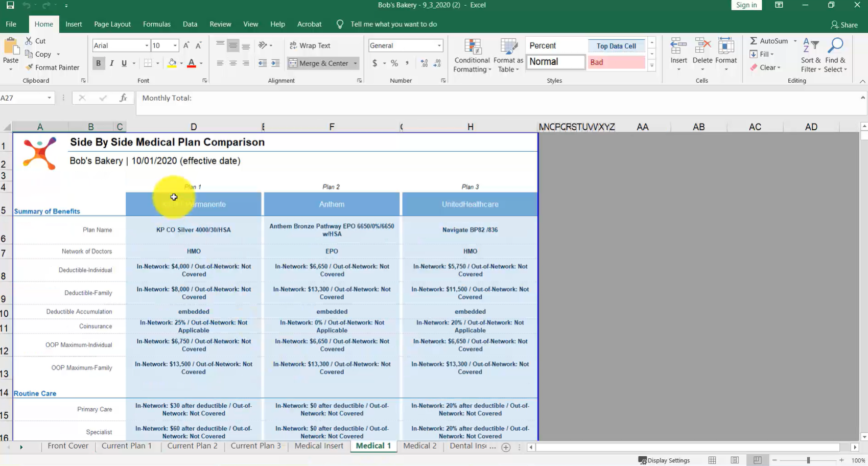Open Format as Table gallery
The image size is (868, 466).
pyautogui.click(x=508, y=55)
